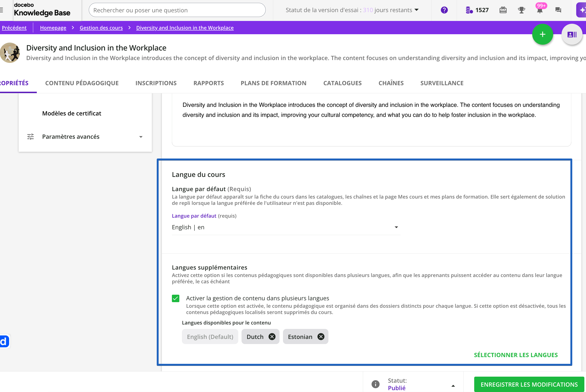Click the search or ask question field
The width and height of the screenshot is (586, 392).
coord(177,10)
